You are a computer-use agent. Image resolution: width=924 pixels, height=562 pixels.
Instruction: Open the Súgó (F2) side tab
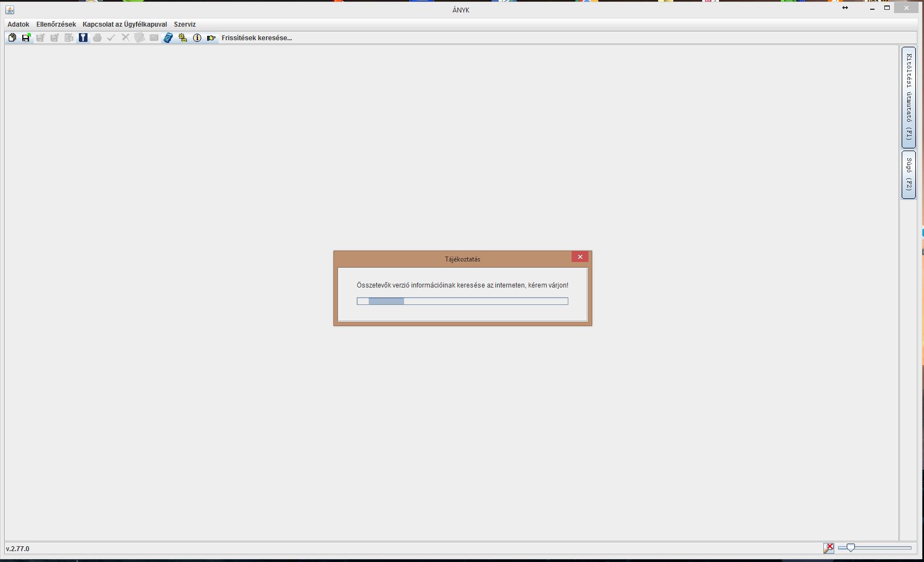909,174
